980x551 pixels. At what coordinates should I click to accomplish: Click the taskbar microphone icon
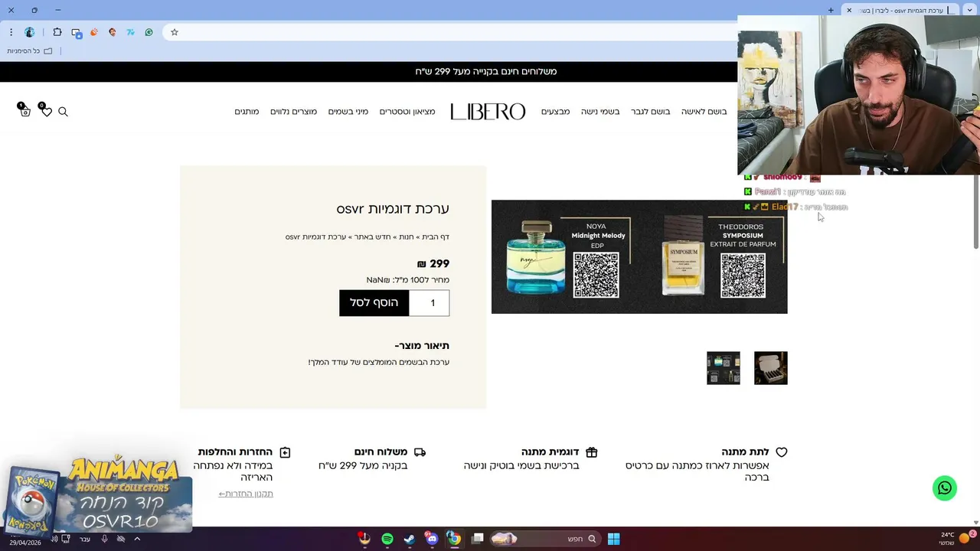click(x=104, y=539)
